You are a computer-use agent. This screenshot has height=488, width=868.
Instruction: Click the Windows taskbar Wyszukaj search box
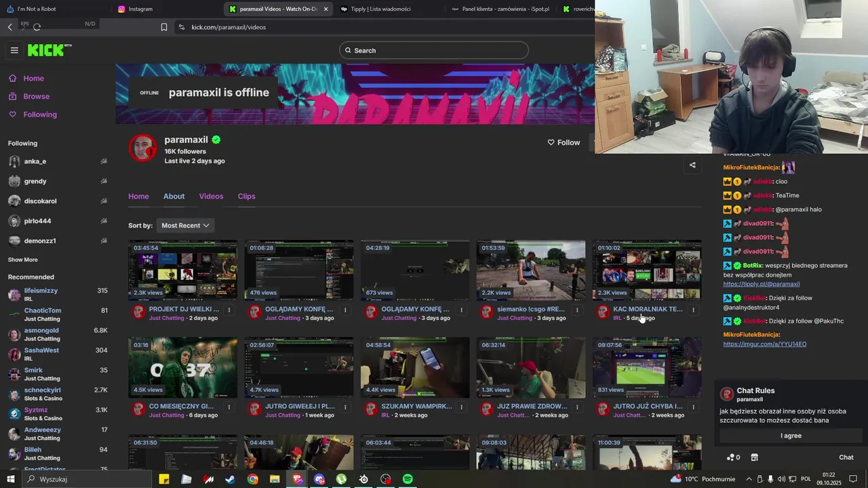point(86,479)
